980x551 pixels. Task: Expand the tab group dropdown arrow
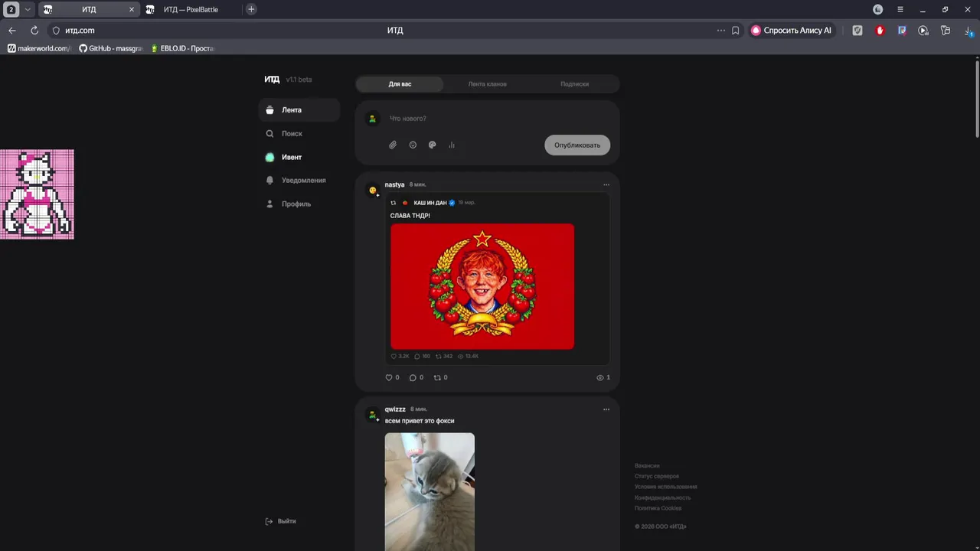tap(28, 9)
